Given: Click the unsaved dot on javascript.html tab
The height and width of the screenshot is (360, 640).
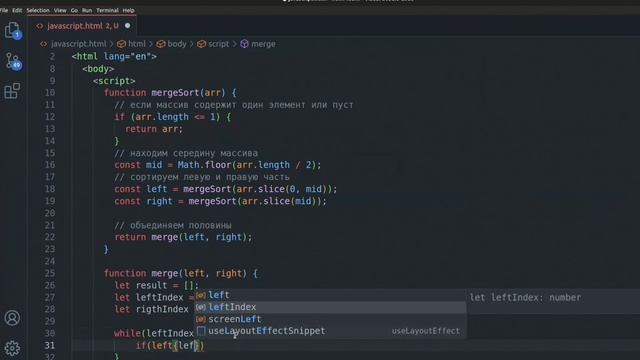Looking at the screenshot, I should [x=128, y=26].
